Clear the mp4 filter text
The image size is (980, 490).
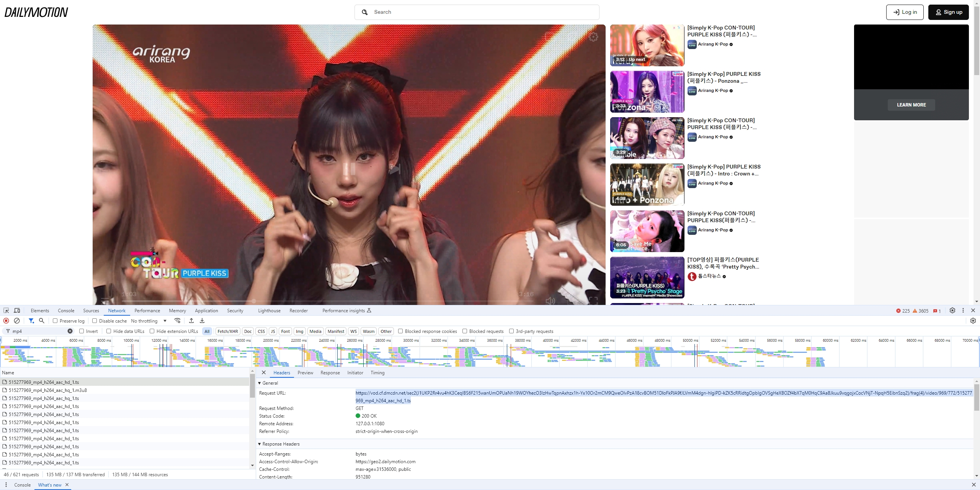(70, 331)
